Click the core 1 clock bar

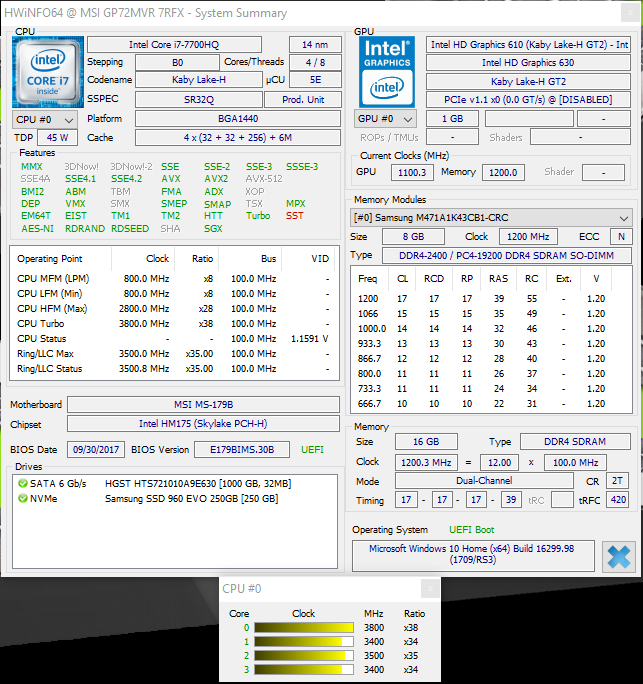tap(304, 642)
